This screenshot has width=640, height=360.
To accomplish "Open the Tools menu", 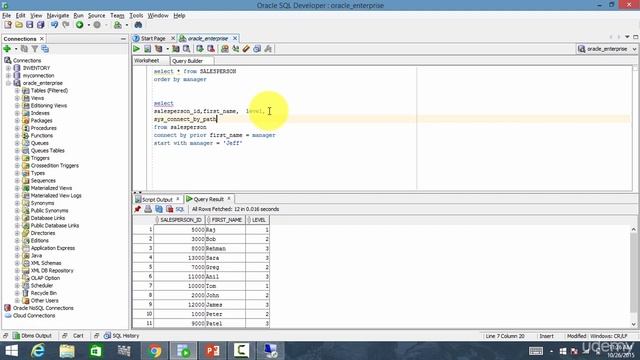I will coord(136,16).
